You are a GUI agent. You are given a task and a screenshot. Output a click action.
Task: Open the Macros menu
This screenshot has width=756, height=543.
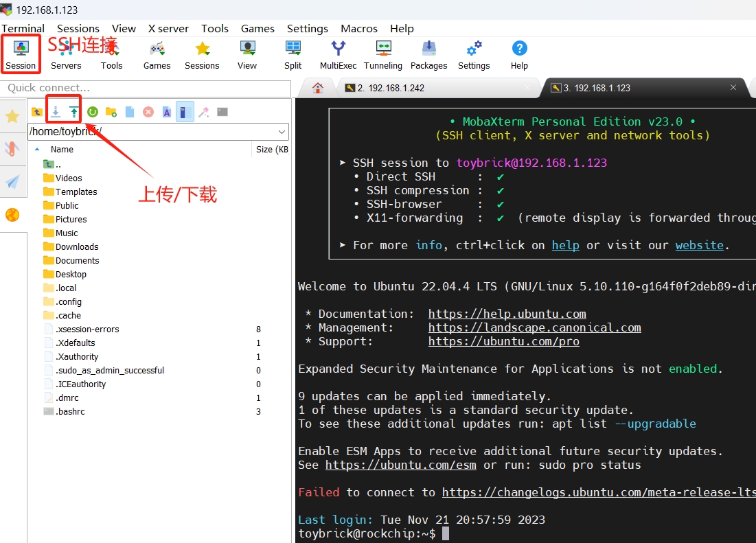(359, 28)
